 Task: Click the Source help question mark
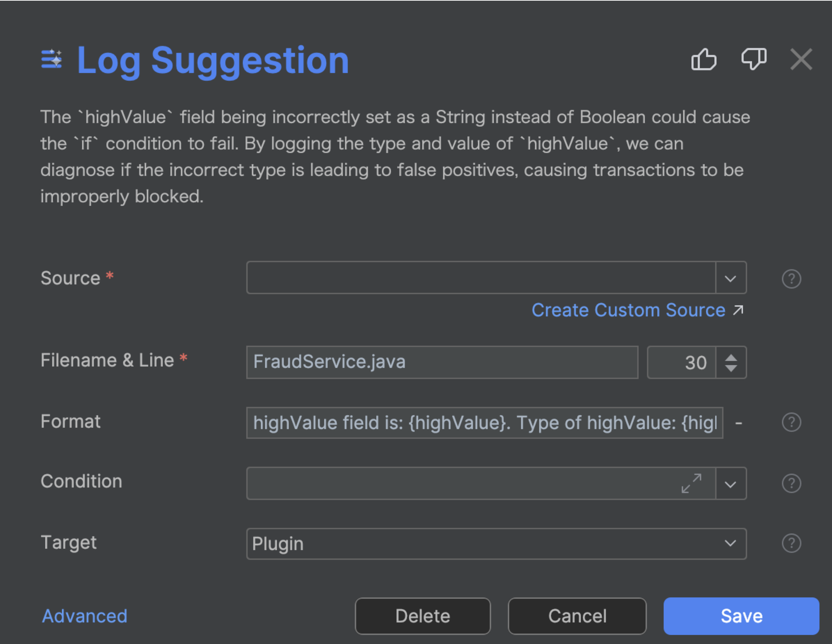[791, 279]
